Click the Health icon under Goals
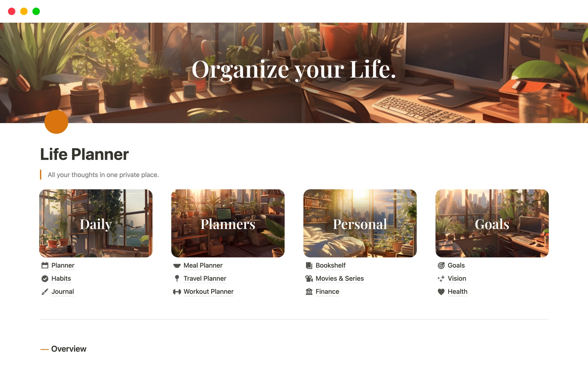Screen dimensions: 588x368 pos(441,292)
